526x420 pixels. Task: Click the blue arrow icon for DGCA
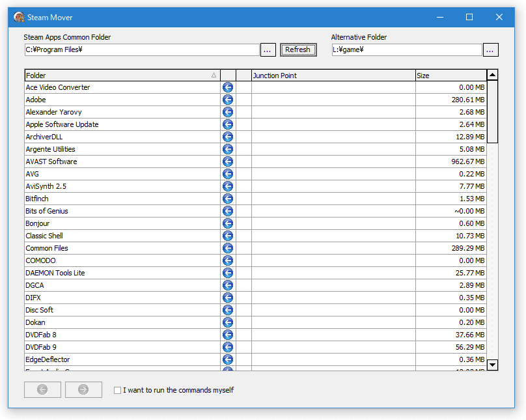[228, 285]
